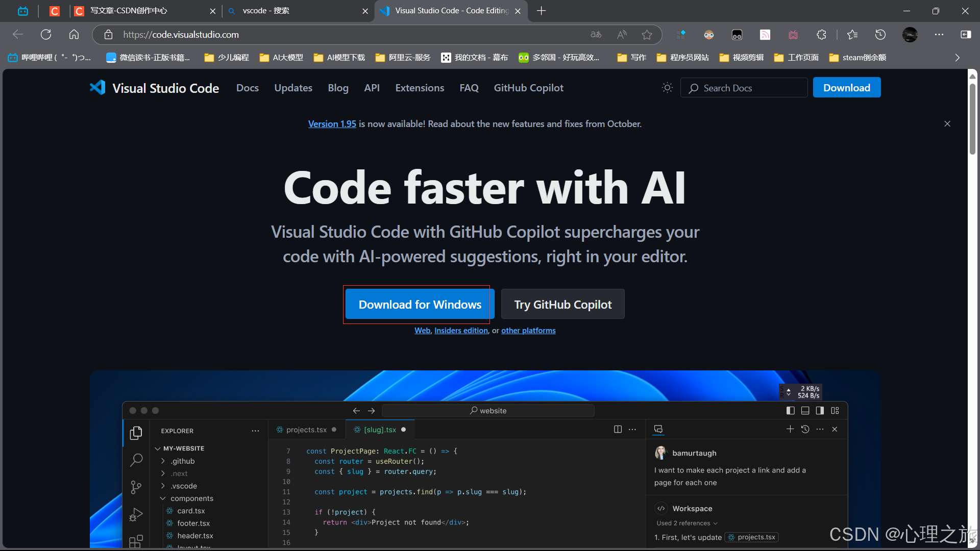
Task: Open the '多邻国 - 好玩高效' bookmarks folder
Action: [559, 58]
